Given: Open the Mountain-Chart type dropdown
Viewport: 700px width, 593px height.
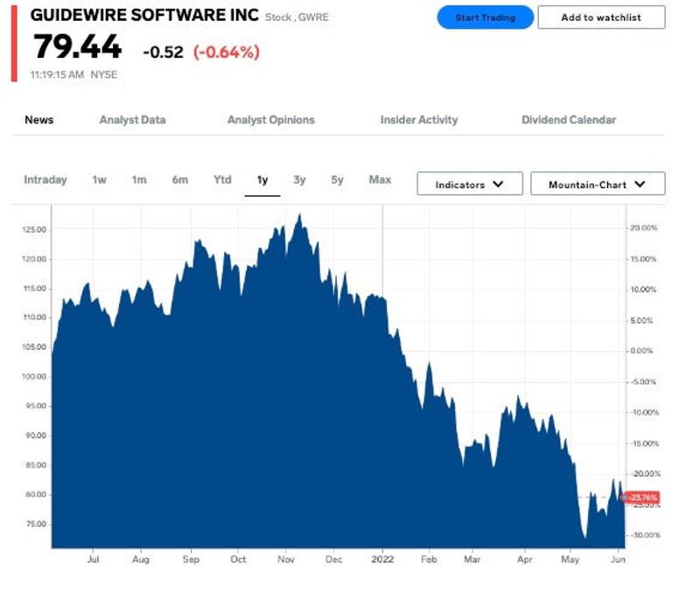Looking at the screenshot, I should point(598,185).
